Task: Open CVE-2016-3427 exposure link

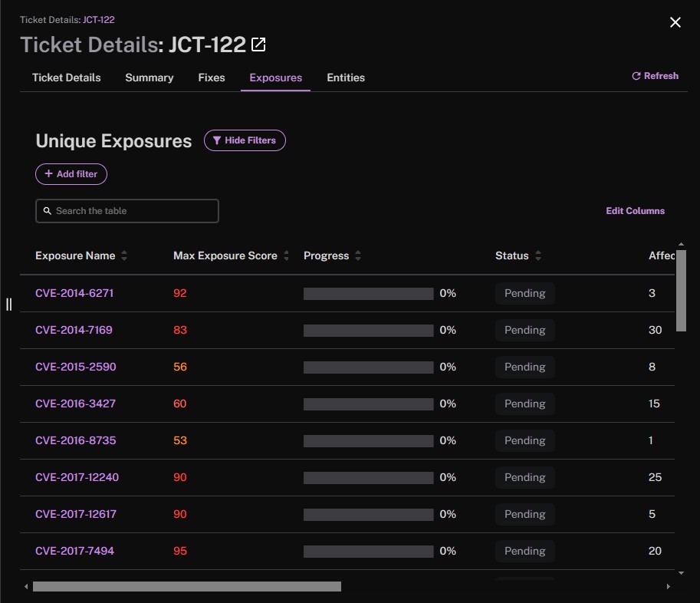Action: coord(75,404)
